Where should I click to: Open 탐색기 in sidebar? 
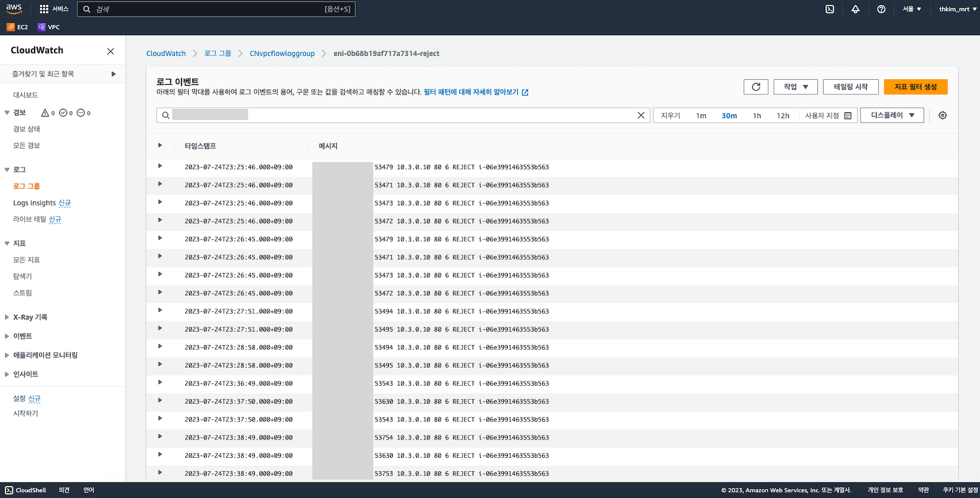[x=23, y=276]
